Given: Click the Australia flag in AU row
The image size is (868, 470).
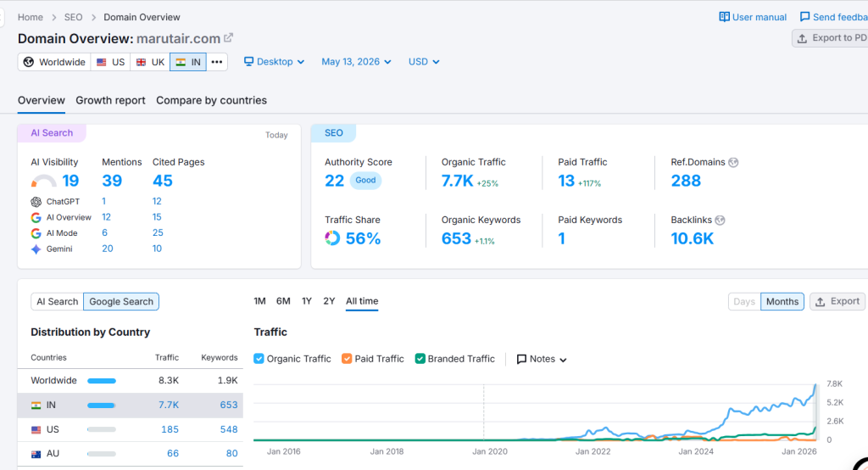Looking at the screenshot, I should pyautogui.click(x=36, y=454).
